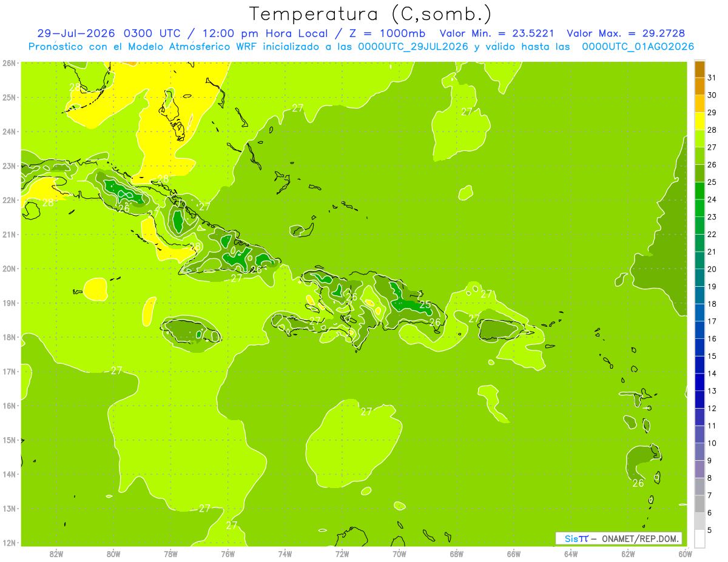728x562 pixels.
Task: Click 'Valor Min. = 23.5221'
Action: point(497,33)
